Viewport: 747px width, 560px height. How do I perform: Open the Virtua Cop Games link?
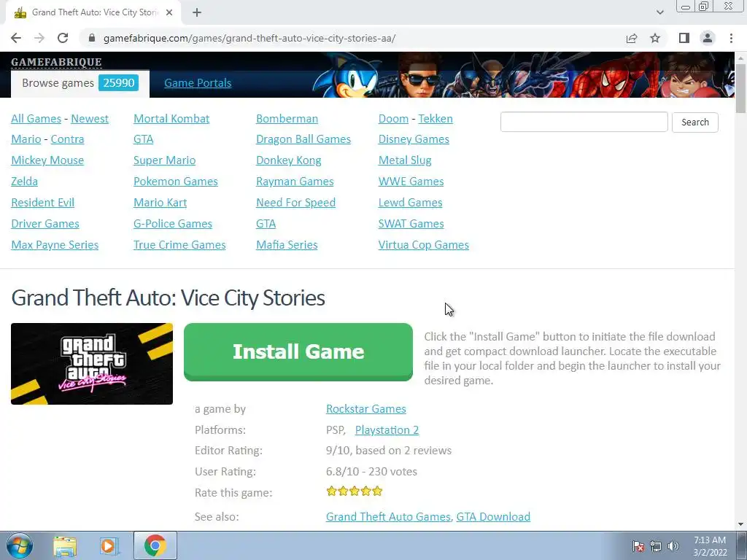point(424,245)
